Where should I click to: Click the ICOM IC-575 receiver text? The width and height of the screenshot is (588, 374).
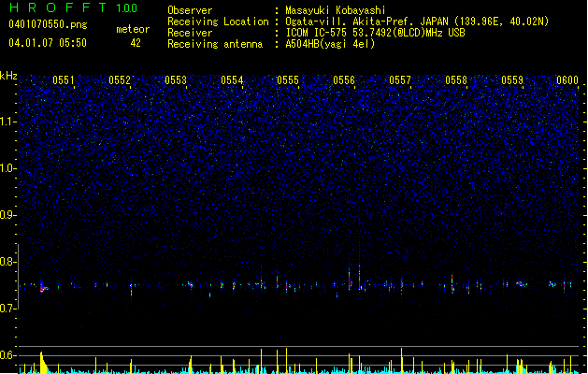[x=375, y=33]
